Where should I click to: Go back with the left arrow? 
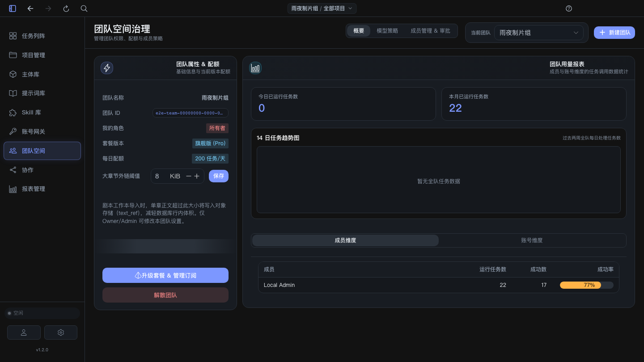(30, 8)
